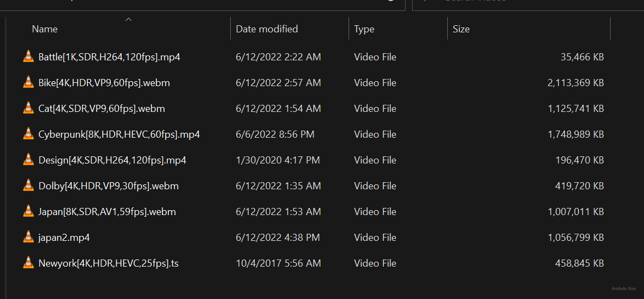This screenshot has height=299, width=644.
Task: Sort files by the Name column header
Action: coord(45,29)
